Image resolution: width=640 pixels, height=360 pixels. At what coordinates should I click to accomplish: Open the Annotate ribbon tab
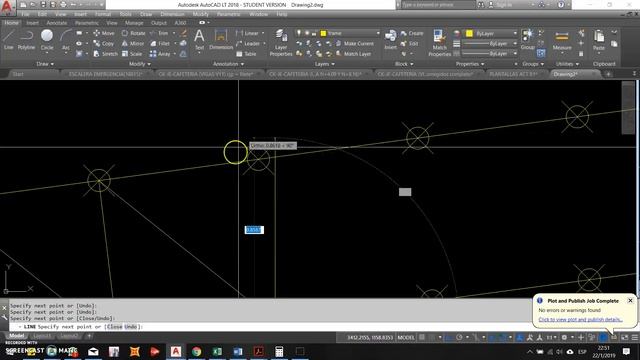[57, 23]
